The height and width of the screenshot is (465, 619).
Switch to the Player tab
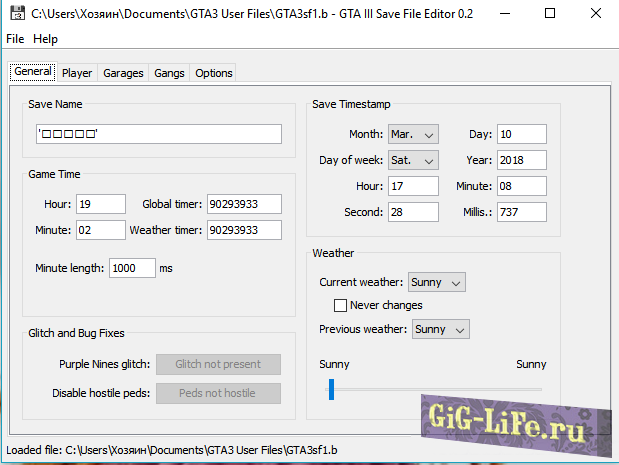point(76,73)
